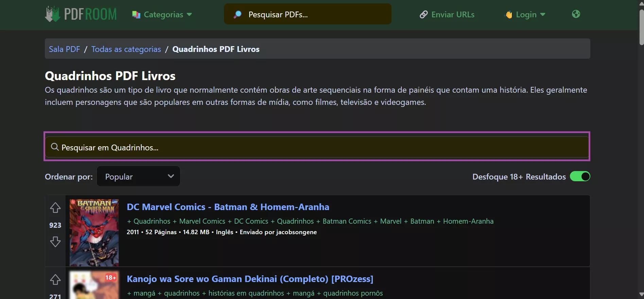Select the Batman Comics tag
The height and width of the screenshot is (299, 644).
tap(347, 221)
